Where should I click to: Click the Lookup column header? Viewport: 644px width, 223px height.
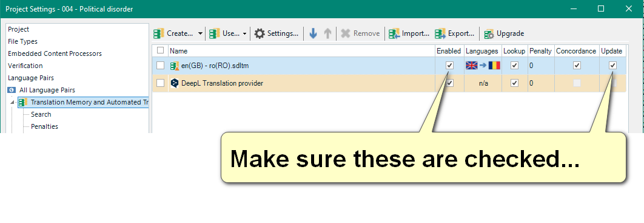(514, 51)
